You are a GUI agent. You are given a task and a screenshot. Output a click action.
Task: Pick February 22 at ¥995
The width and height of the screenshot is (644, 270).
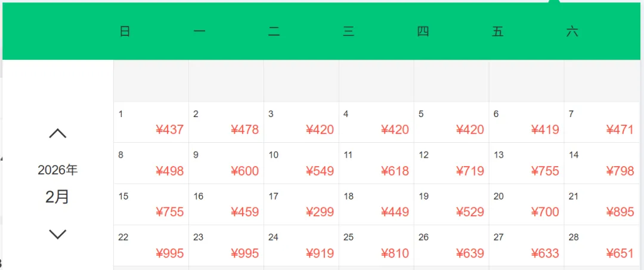[x=151, y=246]
